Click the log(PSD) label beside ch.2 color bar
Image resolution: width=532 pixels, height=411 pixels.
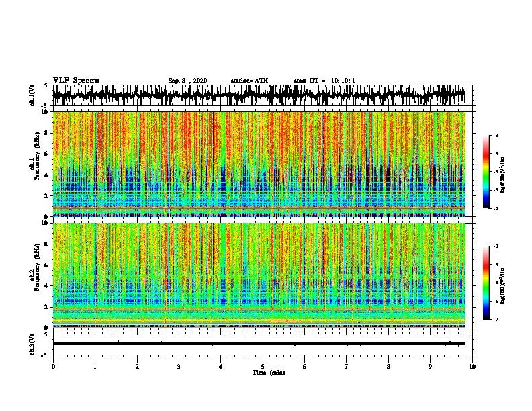point(503,285)
